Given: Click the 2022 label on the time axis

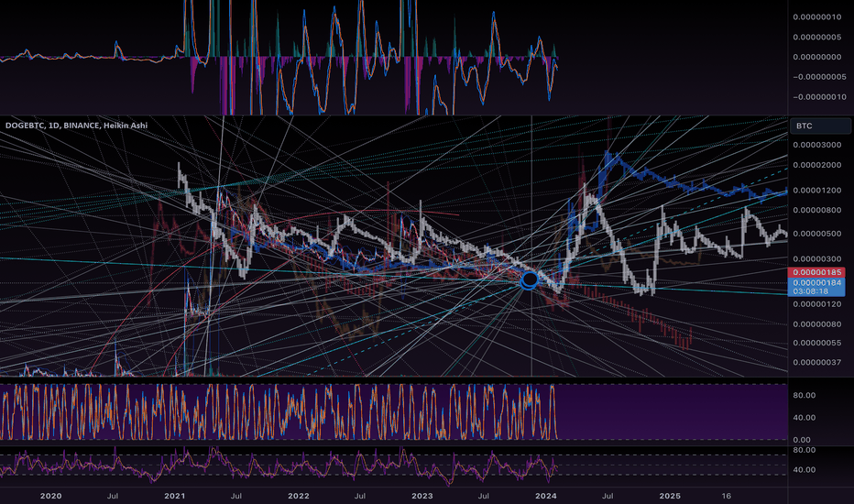Looking at the screenshot, I should (x=299, y=496).
